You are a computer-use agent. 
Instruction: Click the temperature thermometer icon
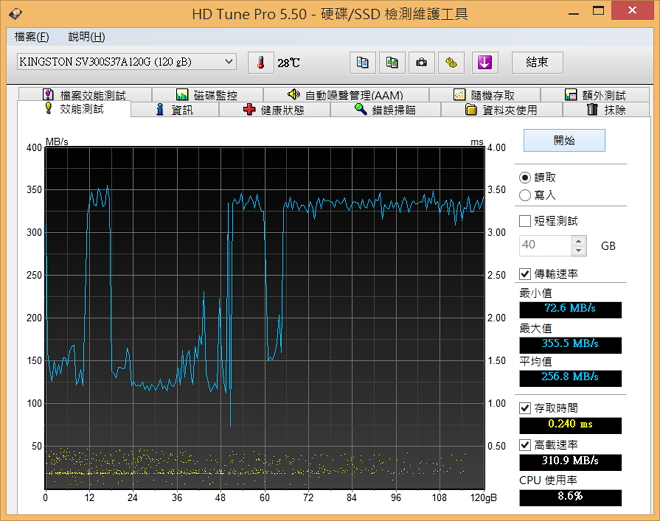point(261,63)
